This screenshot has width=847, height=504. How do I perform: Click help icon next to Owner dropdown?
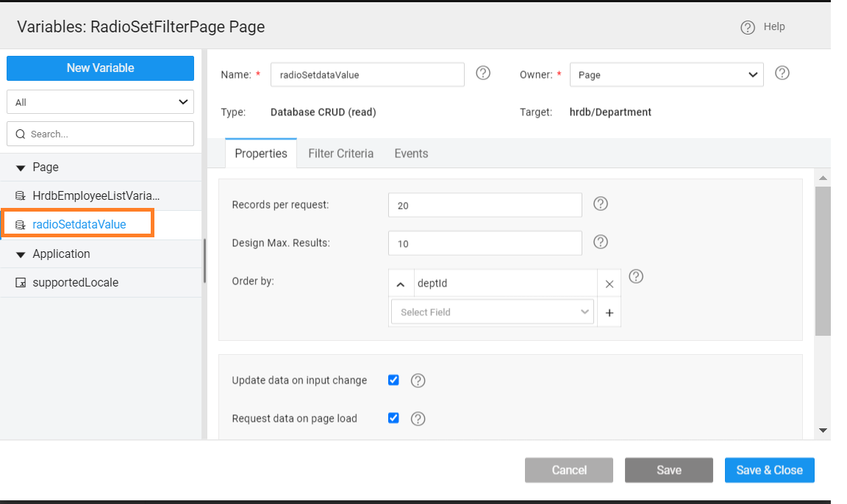point(782,73)
